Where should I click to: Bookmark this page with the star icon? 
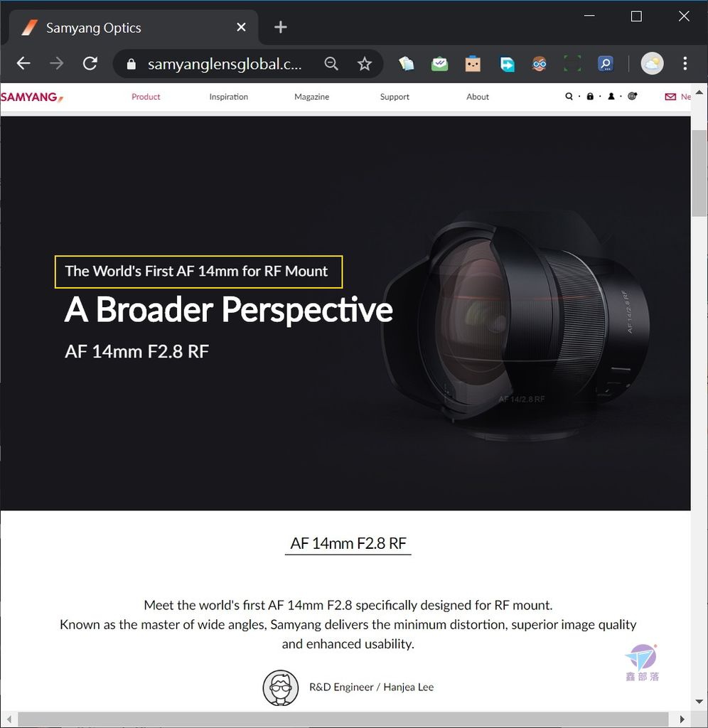pos(365,63)
